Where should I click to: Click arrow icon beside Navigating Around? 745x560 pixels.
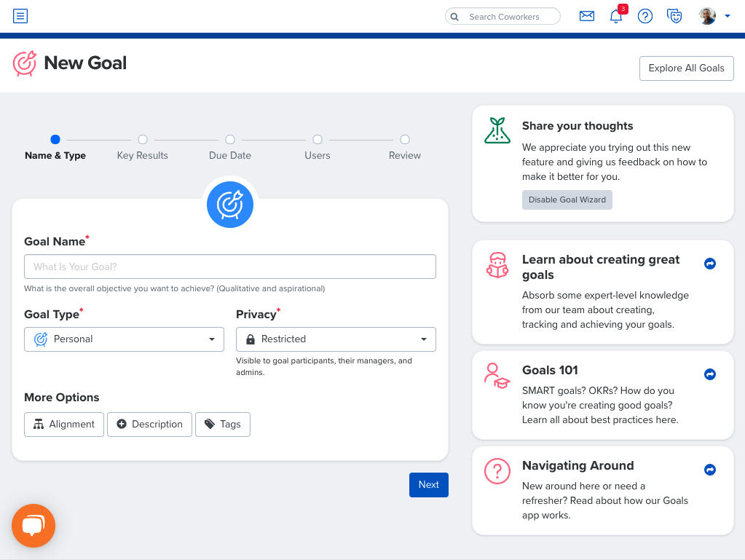[x=710, y=470]
